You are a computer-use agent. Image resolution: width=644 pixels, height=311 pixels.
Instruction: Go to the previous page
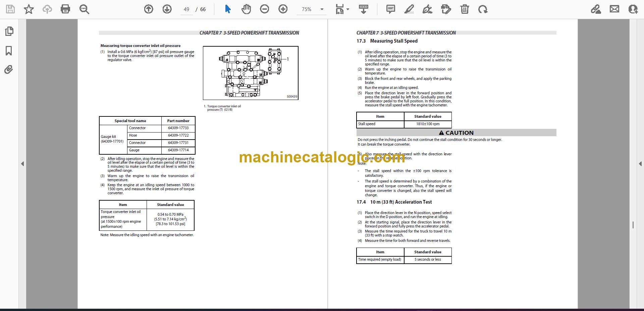pyautogui.click(x=149, y=9)
